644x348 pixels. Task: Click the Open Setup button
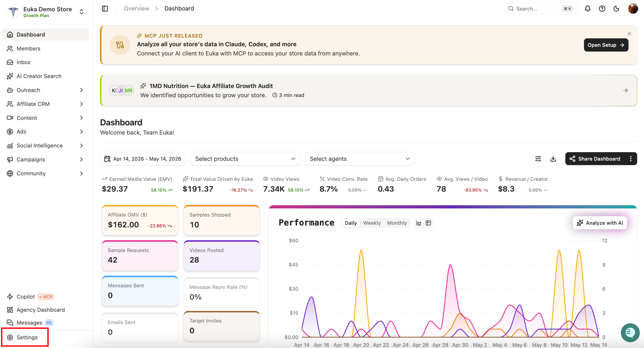click(x=606, y=45)
